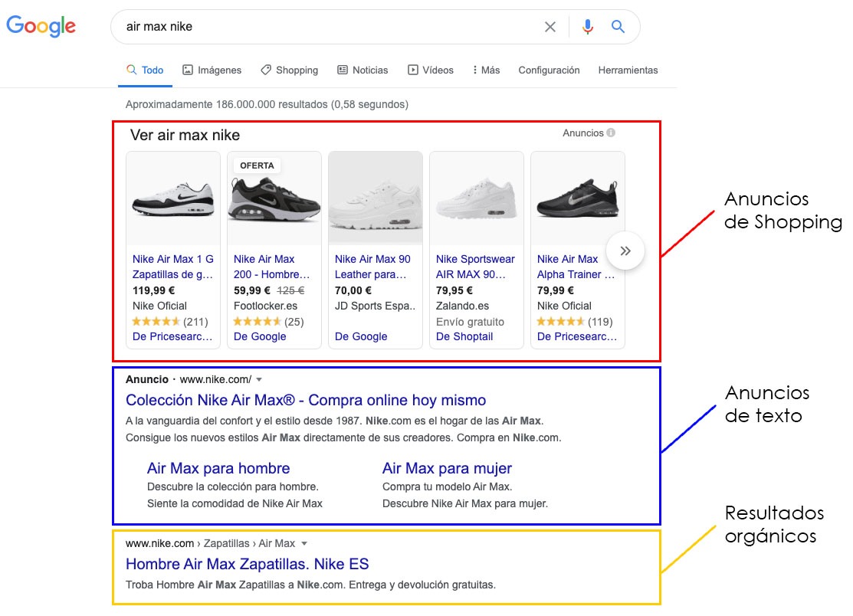
Task: Click the OFERTA badge on the shopping card
Action: tap(257, 165)
